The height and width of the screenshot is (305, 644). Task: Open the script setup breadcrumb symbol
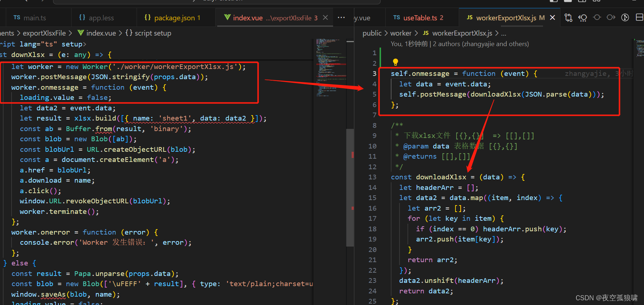[153, 33]
